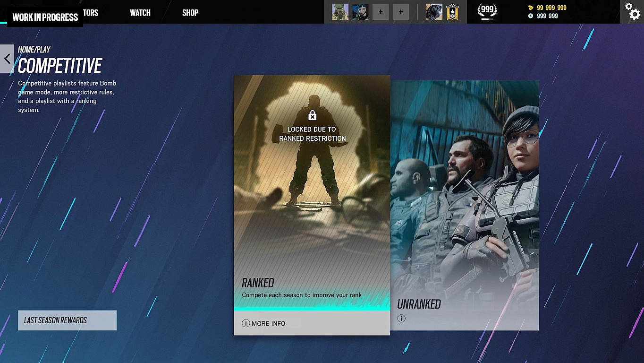Click the Competitive playlists description text
Screen dimensions: 644x363
pos(67,96)
